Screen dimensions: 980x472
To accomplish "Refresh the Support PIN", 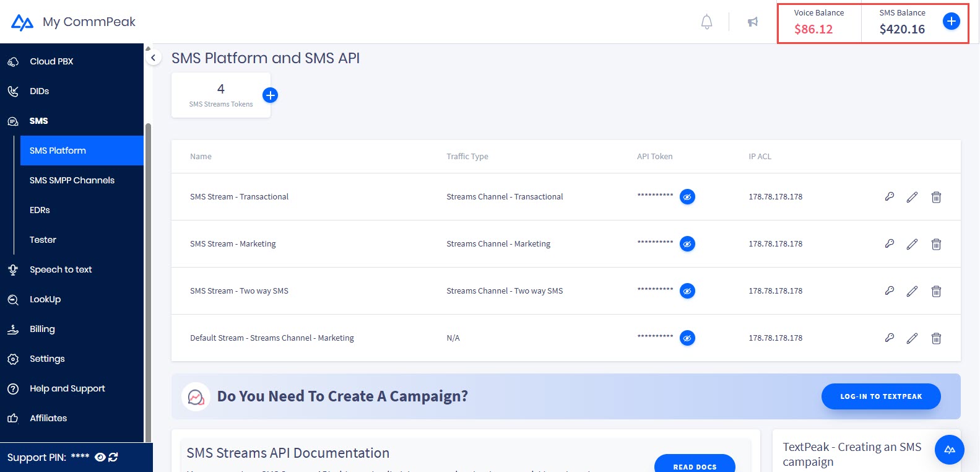I will 113,457.
